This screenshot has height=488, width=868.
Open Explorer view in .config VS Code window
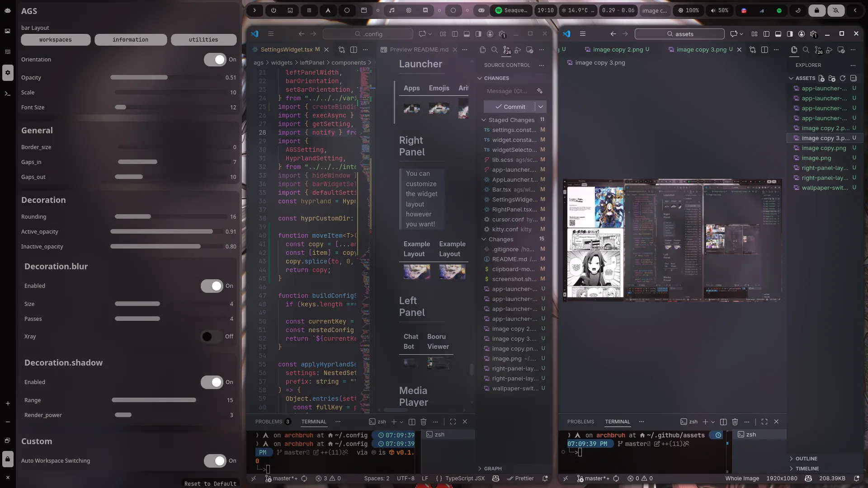(483, 50)
